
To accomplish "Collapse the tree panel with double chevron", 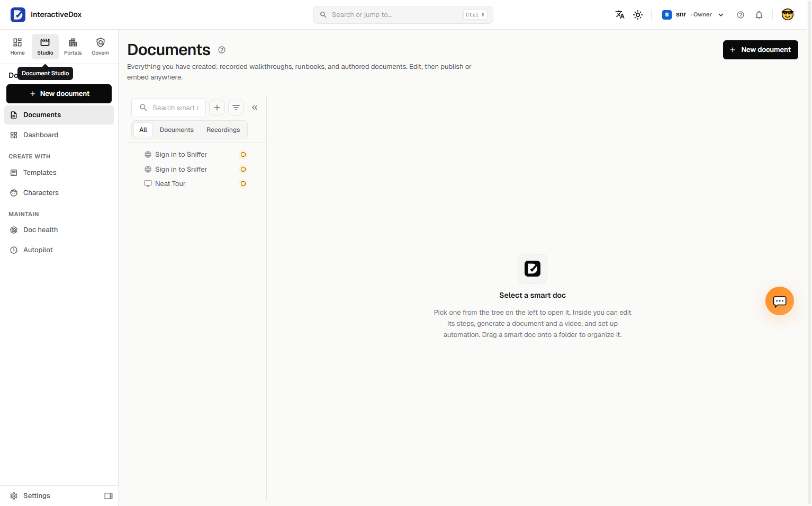I will pyautogui.click(x=255, y=108).
